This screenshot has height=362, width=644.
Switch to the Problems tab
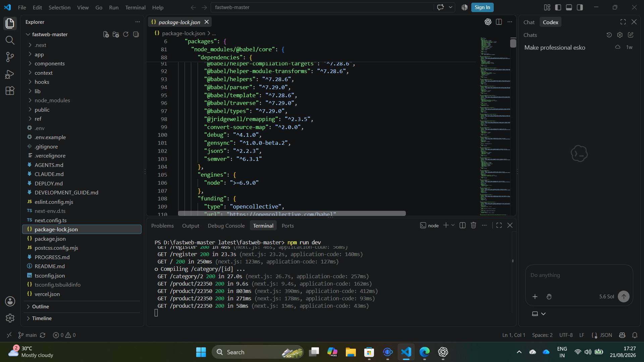[x=162, y=226]
